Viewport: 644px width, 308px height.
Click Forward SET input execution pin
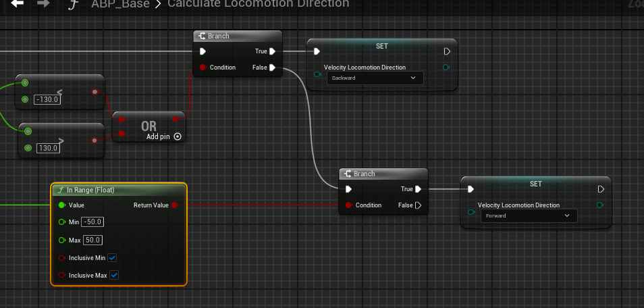tap(471, 189)
